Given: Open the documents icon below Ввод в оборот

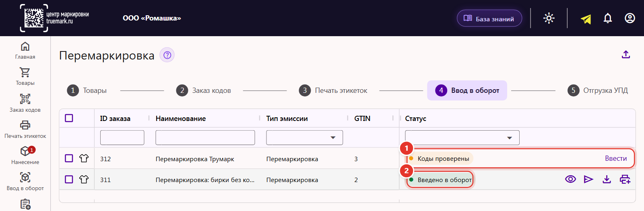Looking at the screenshot, I should (x=25, y=204).
